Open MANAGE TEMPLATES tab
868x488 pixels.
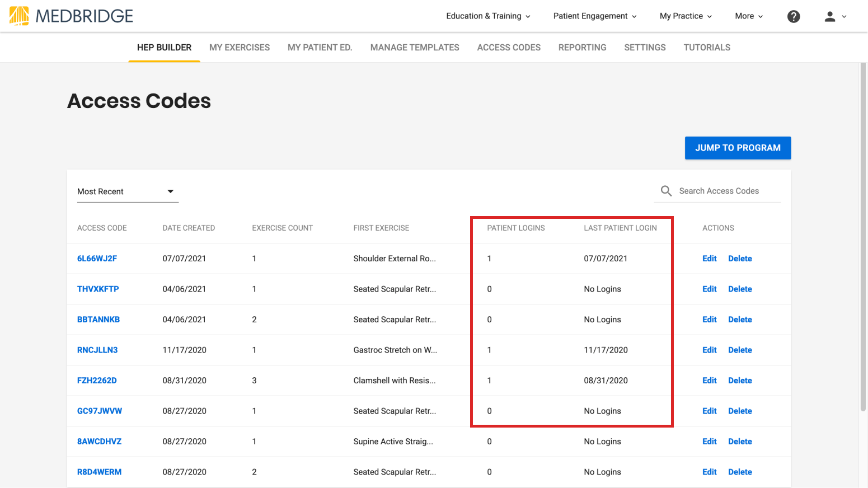tap(415, 48)
